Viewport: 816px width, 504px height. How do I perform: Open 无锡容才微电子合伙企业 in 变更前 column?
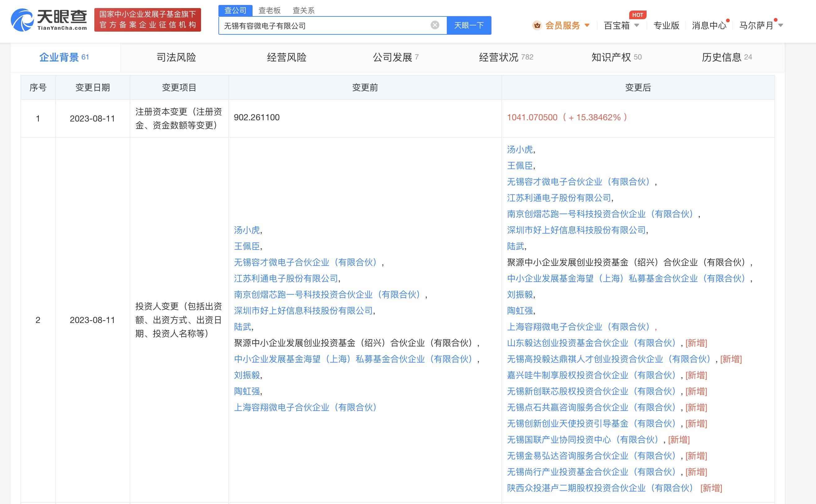[x=305, y=262]
